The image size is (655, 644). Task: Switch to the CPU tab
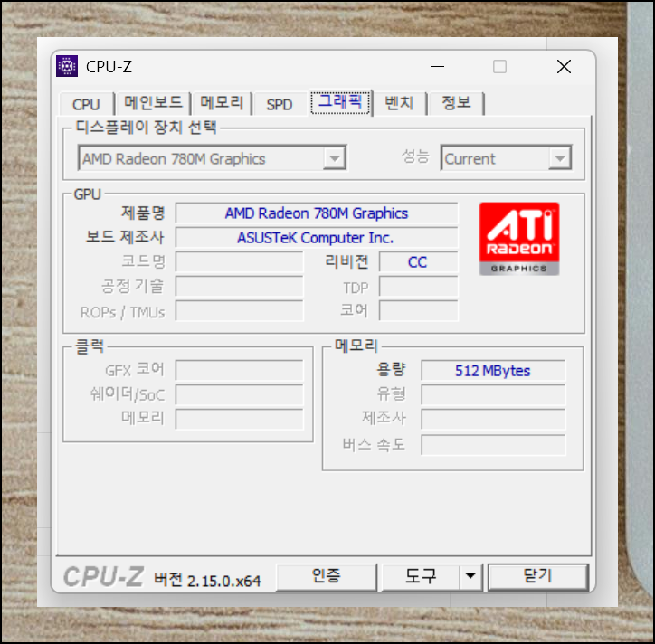click(86, 104)
